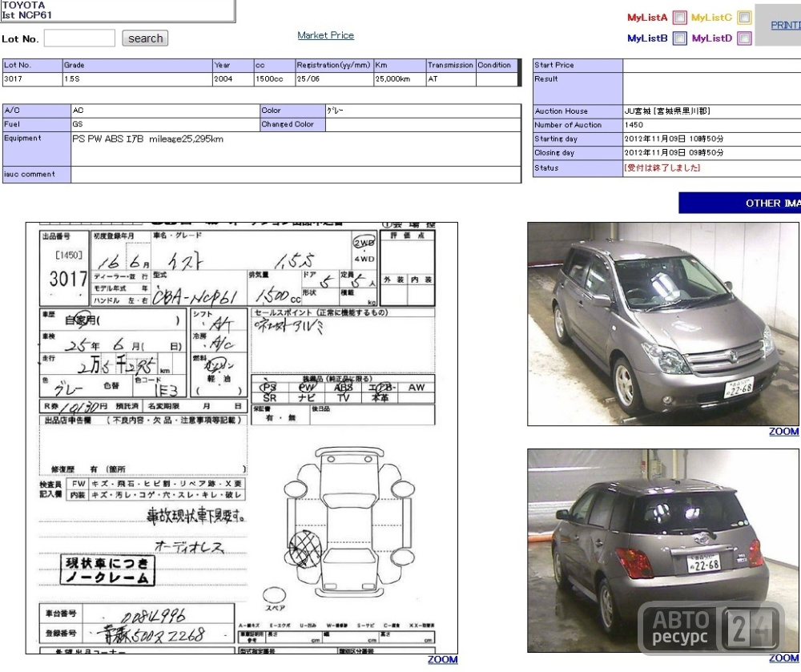Click the search button
Image resolution: width=801 pixels, height=672 pixels.
click(x=145, y=38)
